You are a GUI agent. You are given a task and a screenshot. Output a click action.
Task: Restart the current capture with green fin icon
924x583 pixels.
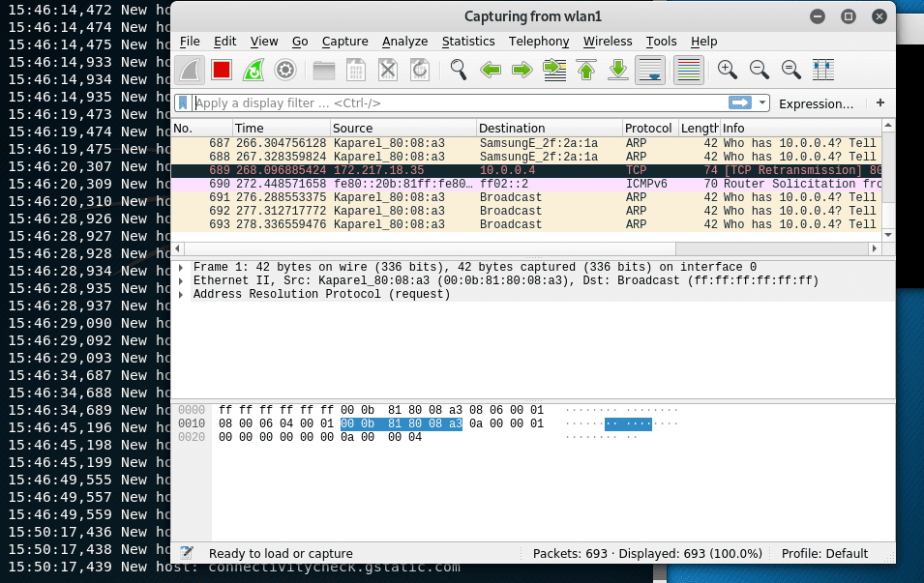click(x=253, y=70)
